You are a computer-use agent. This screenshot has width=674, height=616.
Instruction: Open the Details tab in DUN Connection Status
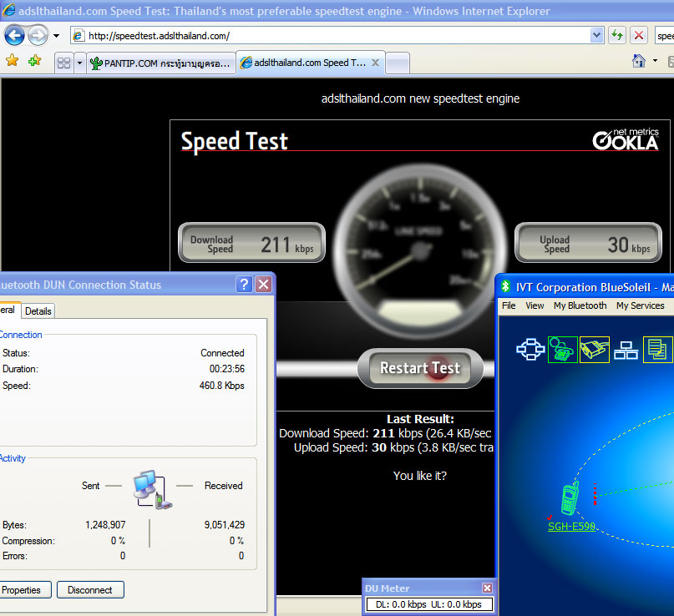(x=38, y=311)
